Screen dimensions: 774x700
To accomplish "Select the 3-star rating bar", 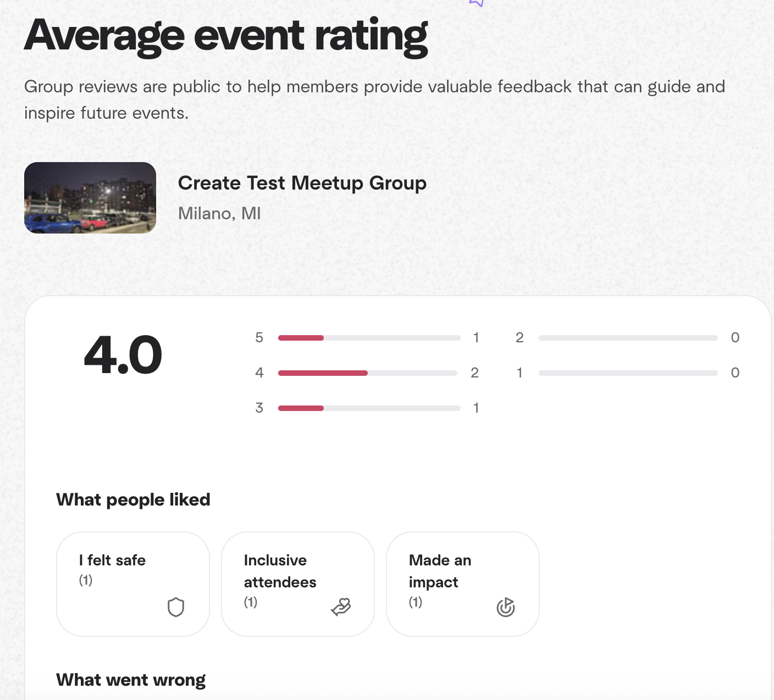I will (x=369, y=408).
